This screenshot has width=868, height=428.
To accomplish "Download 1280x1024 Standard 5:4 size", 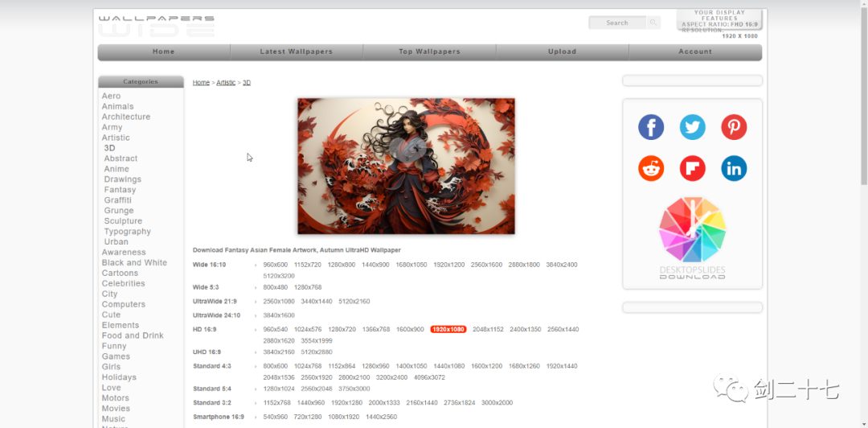I will (x=279, y=389).
